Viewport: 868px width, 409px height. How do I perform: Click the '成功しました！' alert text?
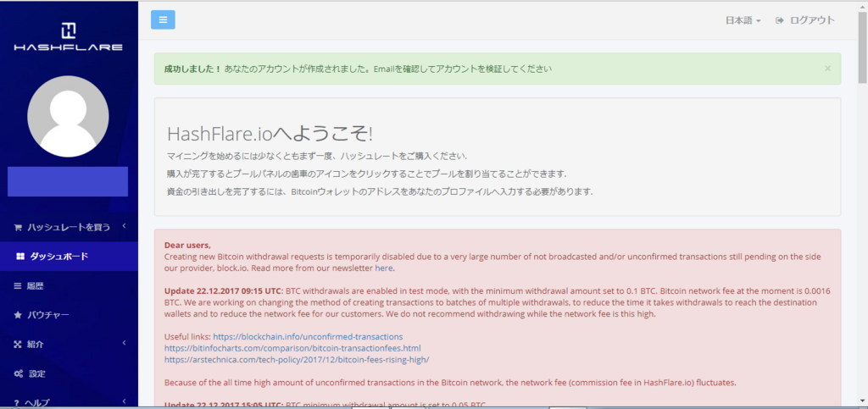coord(192,69)
